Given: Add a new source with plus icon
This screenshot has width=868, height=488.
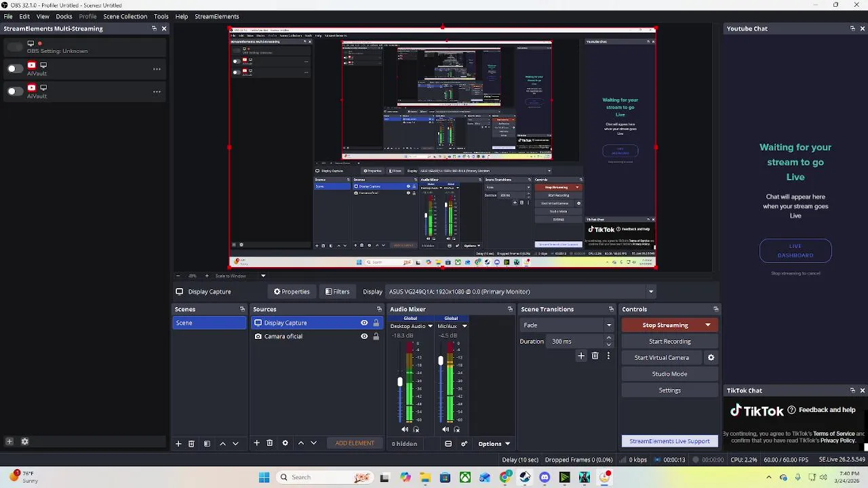Looking at the screenshot, I should coord(256,443).
